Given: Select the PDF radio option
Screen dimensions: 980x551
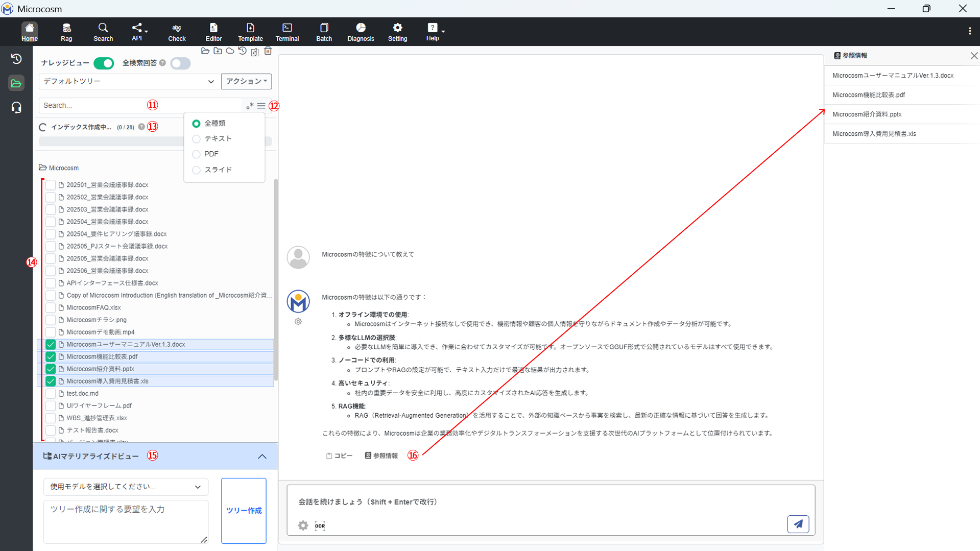Looking at the screenshot, I should (x=197, y=154).
